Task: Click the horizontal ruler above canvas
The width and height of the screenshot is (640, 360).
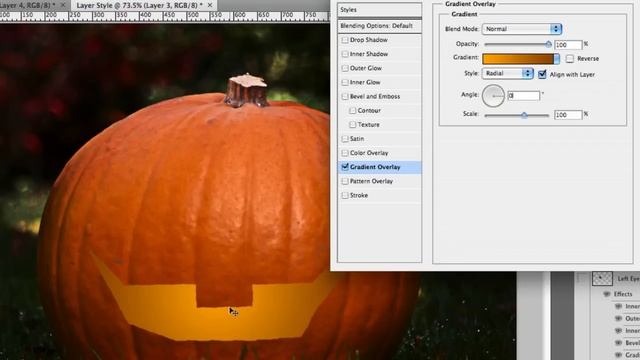Action: (164, 16)
